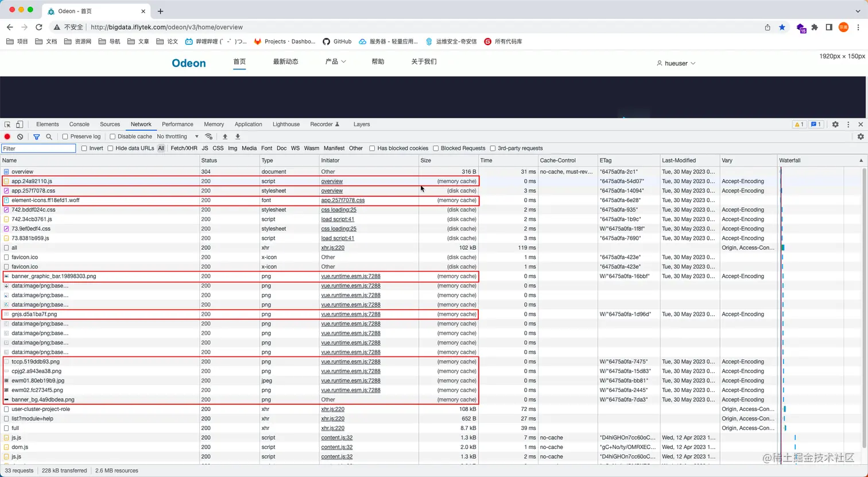This screenshot has width=868, height=477.
Task: Open the Lighthouse tab
Action: [286, 124]
